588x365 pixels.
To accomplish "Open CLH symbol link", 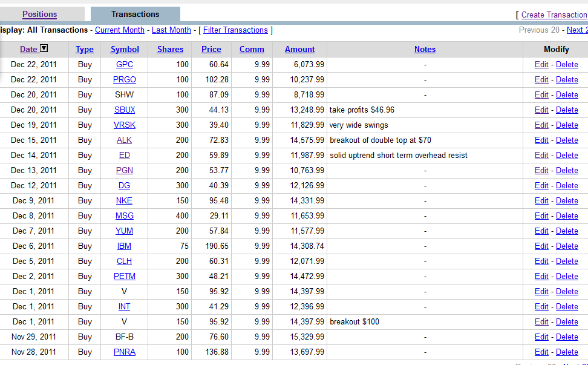I will pos(124,261).
